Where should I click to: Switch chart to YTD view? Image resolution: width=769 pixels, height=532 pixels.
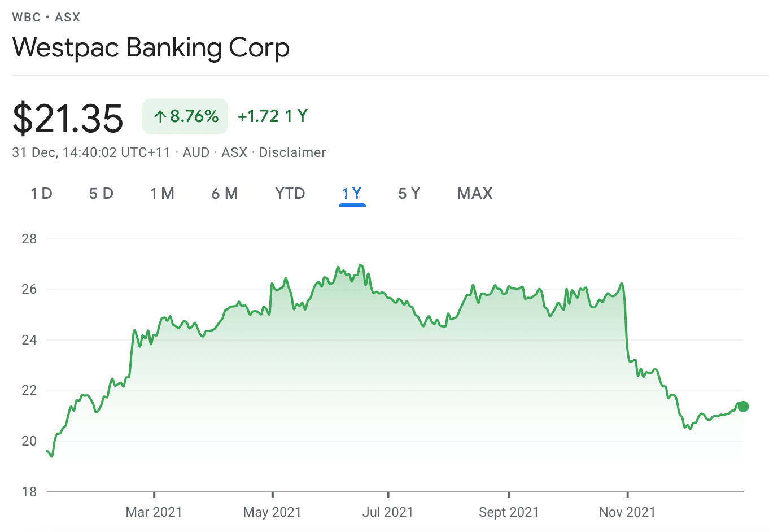point(290,194)
